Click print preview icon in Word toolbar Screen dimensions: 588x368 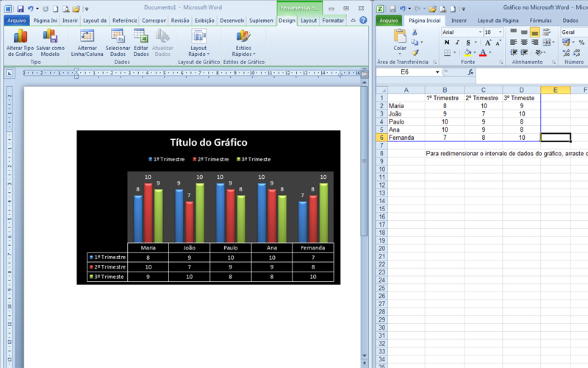65,8
